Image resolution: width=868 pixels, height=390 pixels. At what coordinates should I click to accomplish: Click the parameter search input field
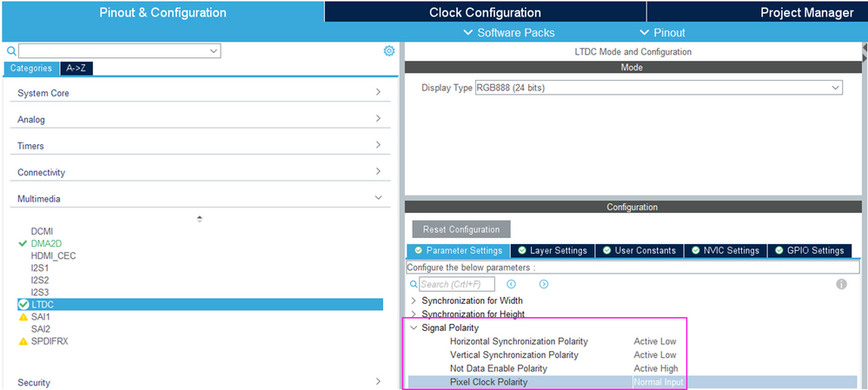point(457,284)
